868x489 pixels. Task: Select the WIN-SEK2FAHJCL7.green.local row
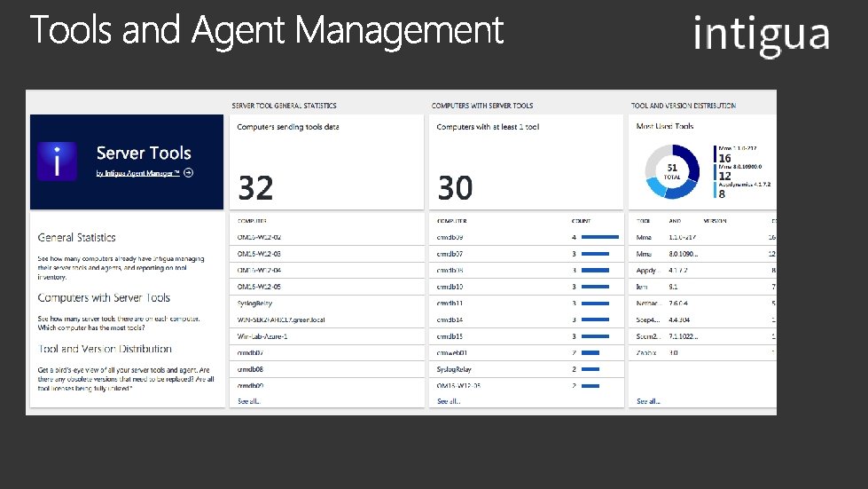(326, 319)
